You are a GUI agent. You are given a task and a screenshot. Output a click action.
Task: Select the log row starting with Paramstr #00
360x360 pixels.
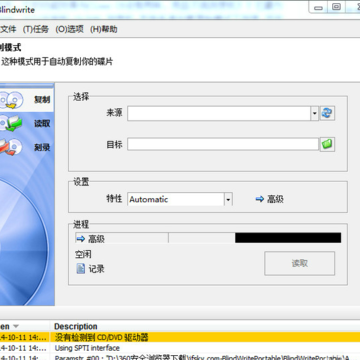(x=180, y=357)
